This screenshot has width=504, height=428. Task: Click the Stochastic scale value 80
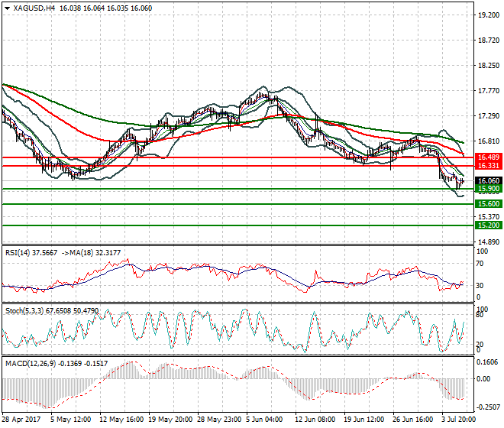pos(480,315)
